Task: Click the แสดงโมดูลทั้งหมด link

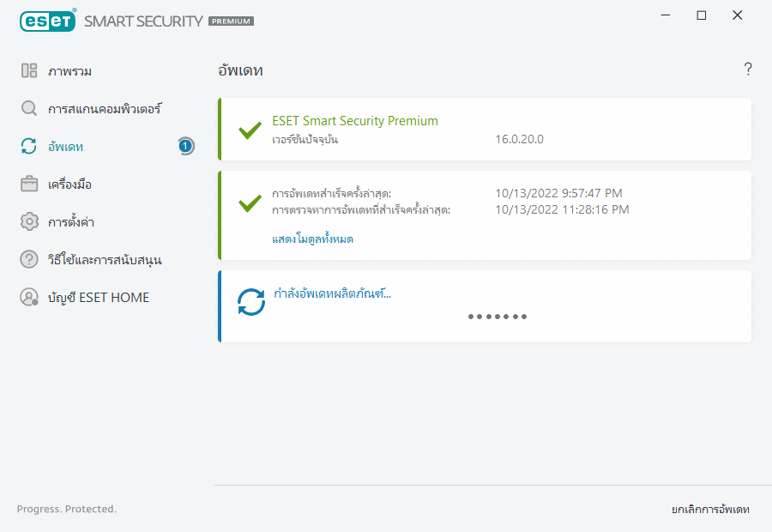Action: [x=312, y=239]
